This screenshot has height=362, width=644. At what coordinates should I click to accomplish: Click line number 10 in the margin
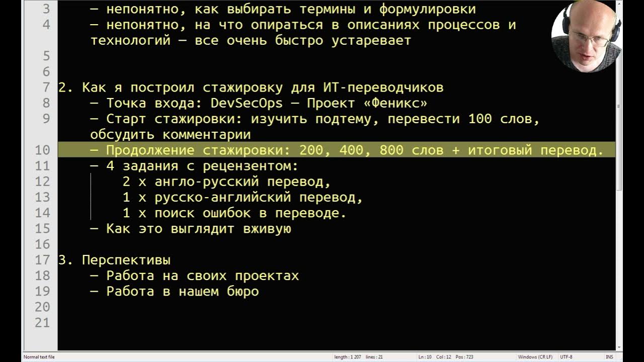[x=42, y=150]
